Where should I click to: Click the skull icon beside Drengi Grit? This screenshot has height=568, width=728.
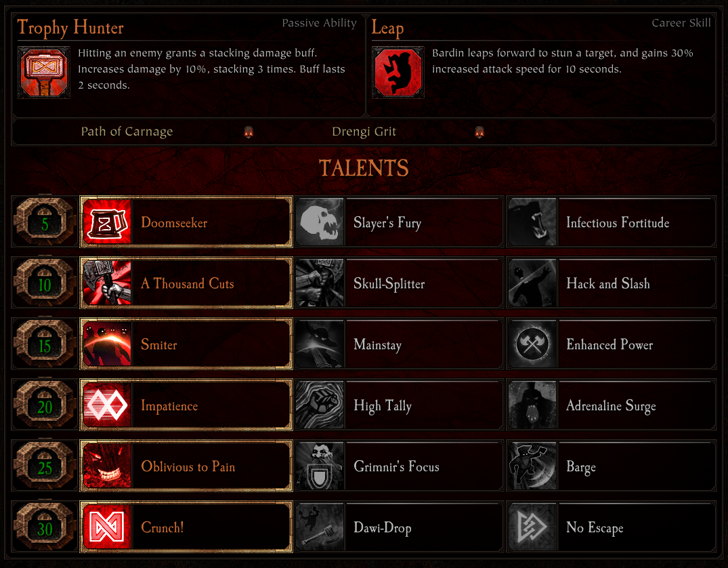[479, 132]
